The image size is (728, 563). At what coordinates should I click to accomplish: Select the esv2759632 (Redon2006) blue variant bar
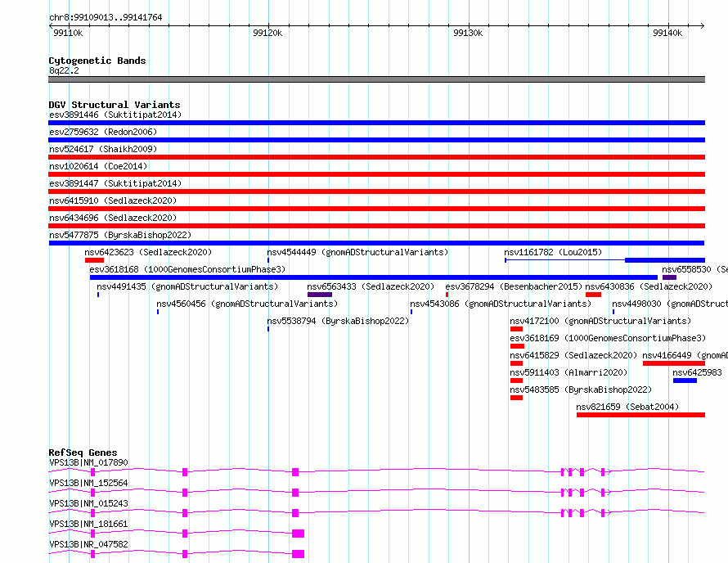tap(376, 140)
